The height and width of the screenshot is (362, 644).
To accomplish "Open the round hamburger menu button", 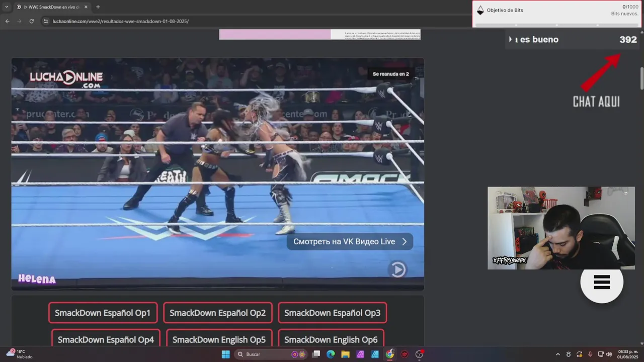I will coord(602,282).
